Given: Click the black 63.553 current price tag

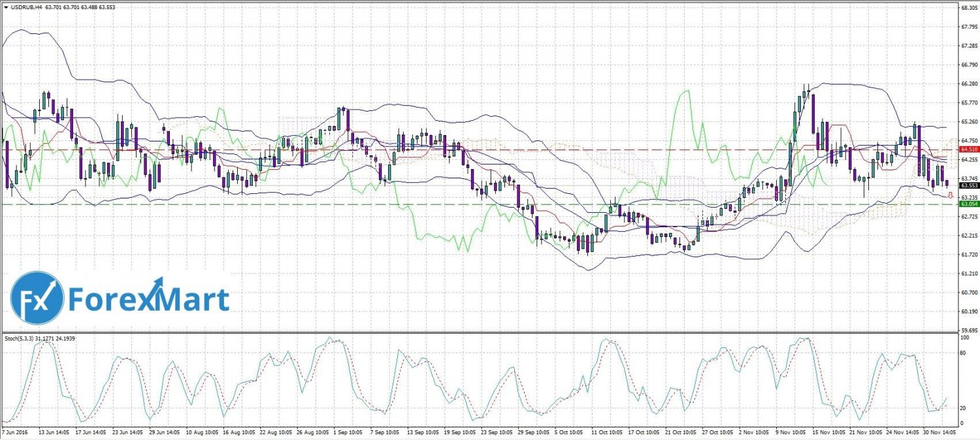Looking at the screenshot, I should pyautogui.click(x=968, y=185).
